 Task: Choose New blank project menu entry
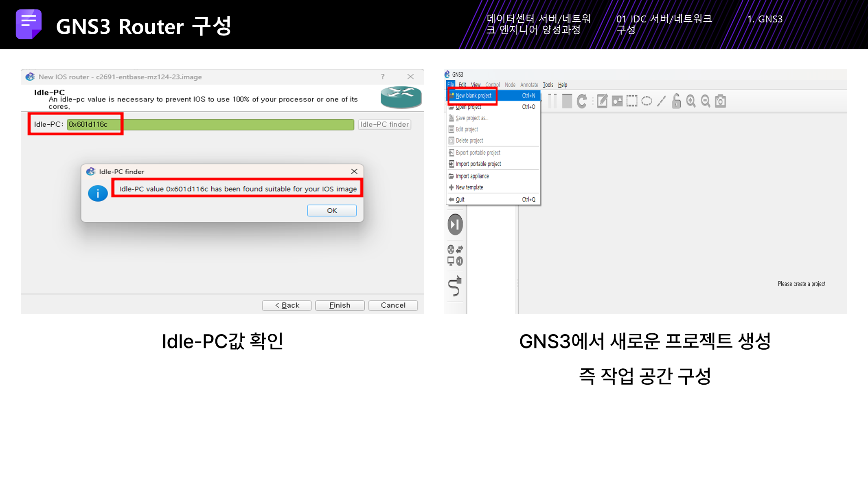[473, 96]
